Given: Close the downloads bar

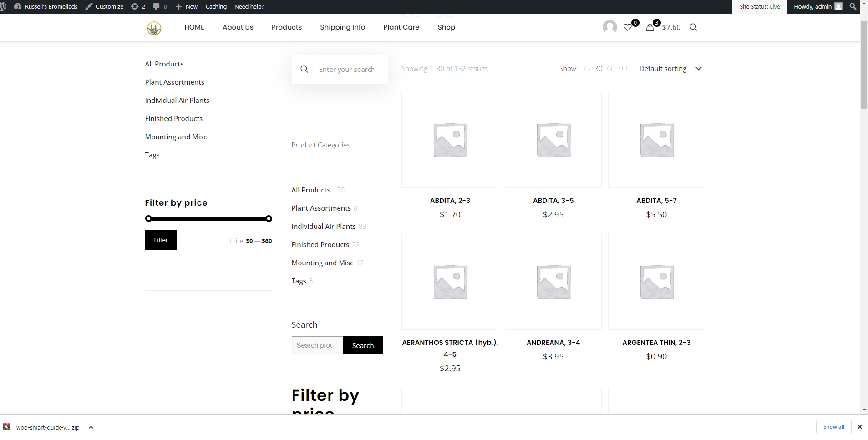Looking at the screenshot, I should [x=860, y=427].
